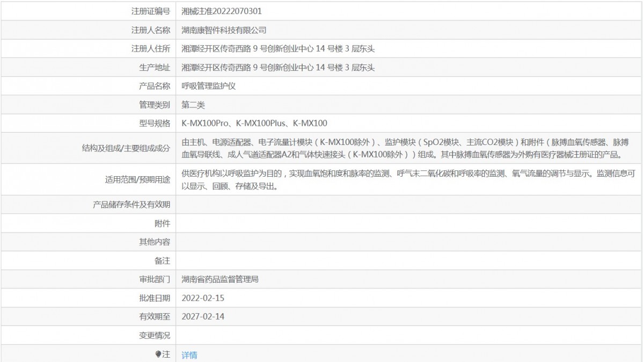This screenshot has height=362, width=644.
Task: Click the 审批部门 label
Action: [155, 279]
